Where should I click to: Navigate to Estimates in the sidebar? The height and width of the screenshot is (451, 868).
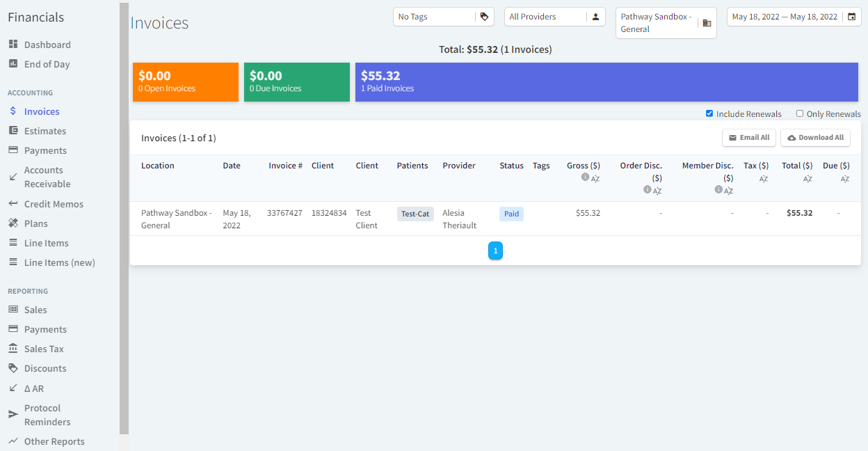pos(45,131)
